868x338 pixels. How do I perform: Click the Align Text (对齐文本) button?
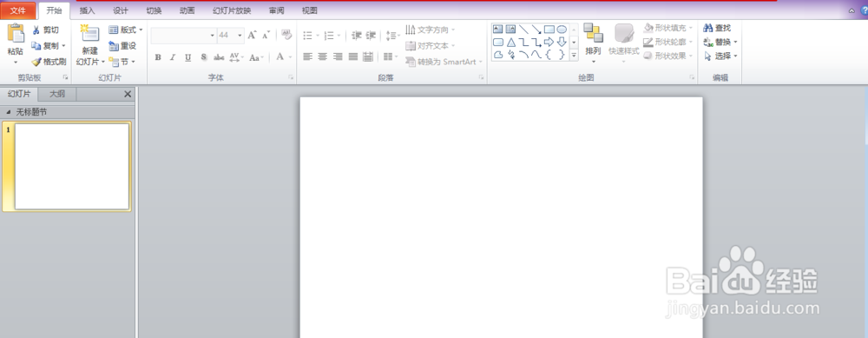coord(431,46)
